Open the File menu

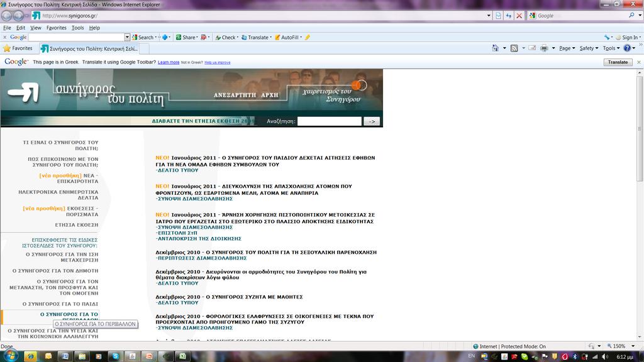click(7, 28)
